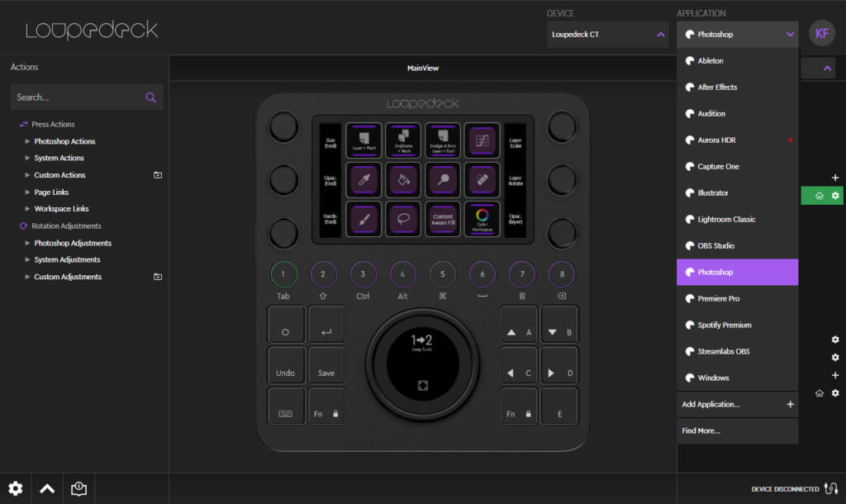846x504 pixels.
Task: Expand the Custom Adjustments tree item
Action: click(68, 277)
